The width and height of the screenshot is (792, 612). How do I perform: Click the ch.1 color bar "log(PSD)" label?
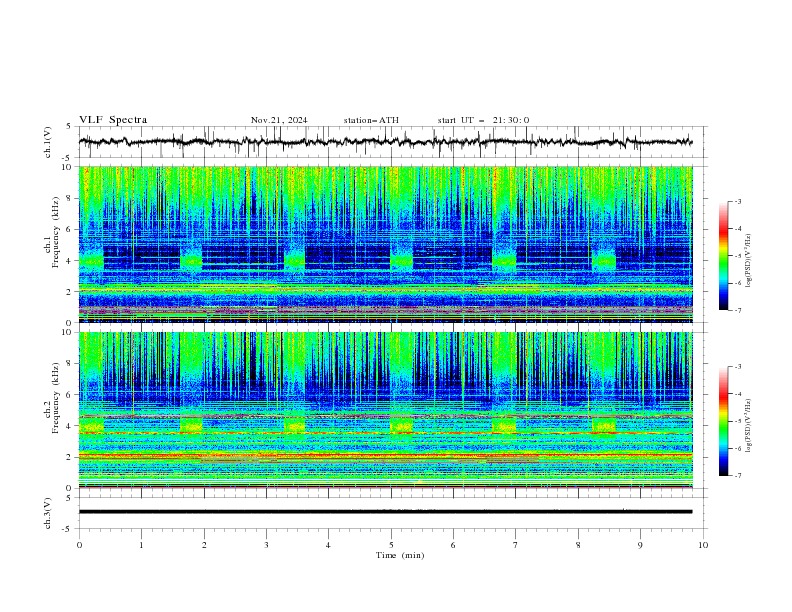coord(749,261)
